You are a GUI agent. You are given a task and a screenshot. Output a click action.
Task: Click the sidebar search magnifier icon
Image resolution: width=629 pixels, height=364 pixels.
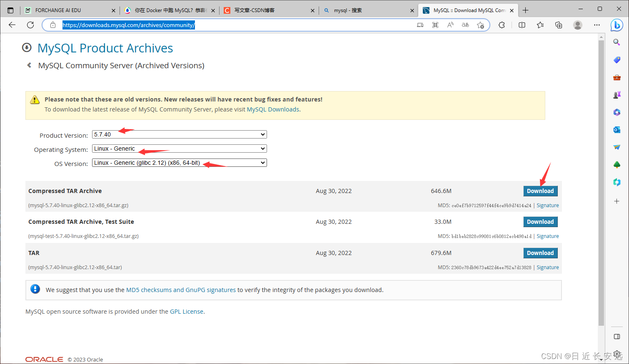point(617,42)
